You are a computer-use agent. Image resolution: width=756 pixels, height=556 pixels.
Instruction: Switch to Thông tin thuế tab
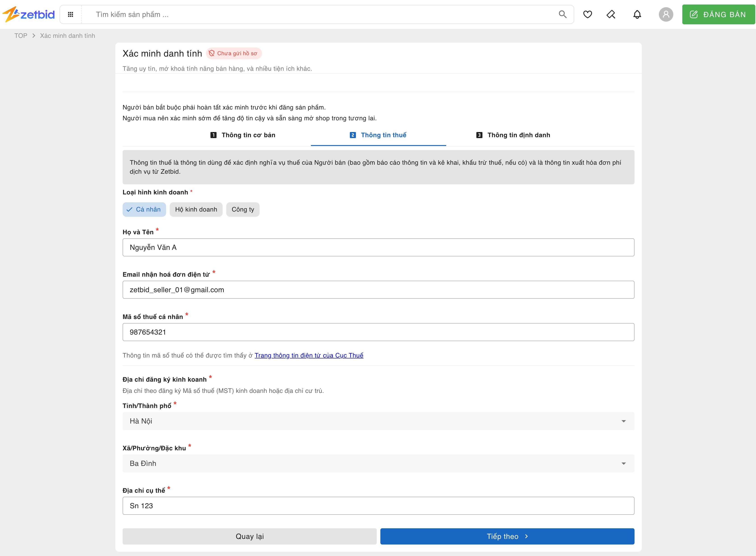[378, 135]
